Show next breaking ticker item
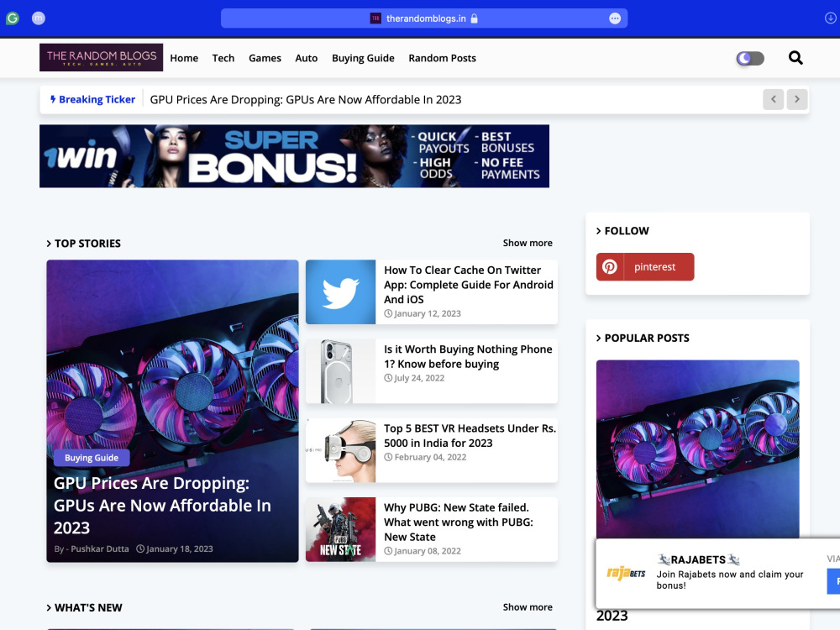The image size is (840, 630). point(796,100)
